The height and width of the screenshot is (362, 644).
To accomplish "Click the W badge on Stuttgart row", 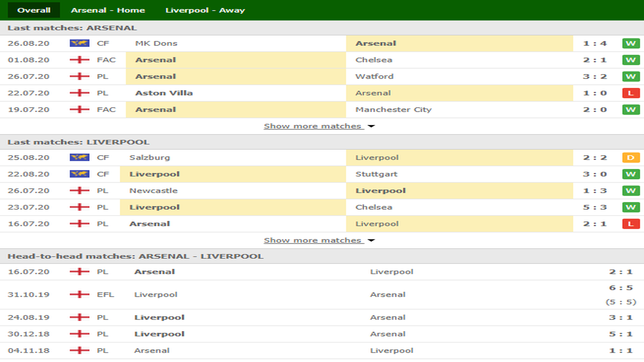I will pos(631,174).
